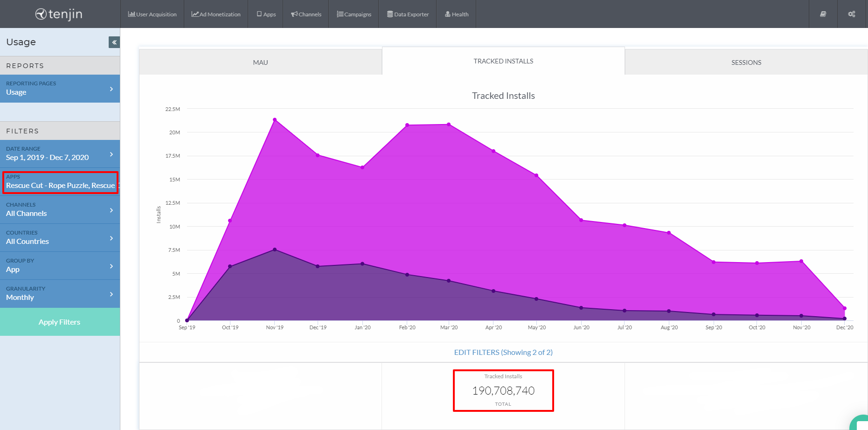The image size is (868, 430).
Task: Open the Campaigns navigation item
Action: tap(354, 14)
